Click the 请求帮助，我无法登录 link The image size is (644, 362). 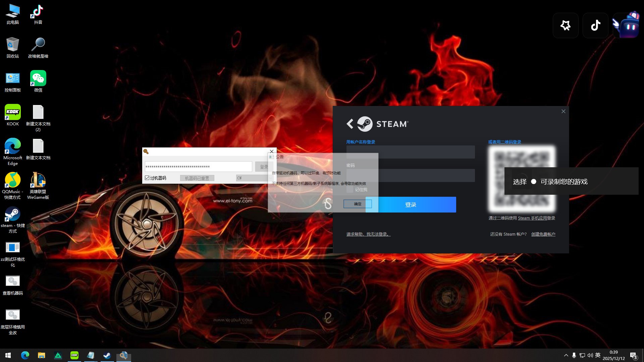[x=368, y=234]
